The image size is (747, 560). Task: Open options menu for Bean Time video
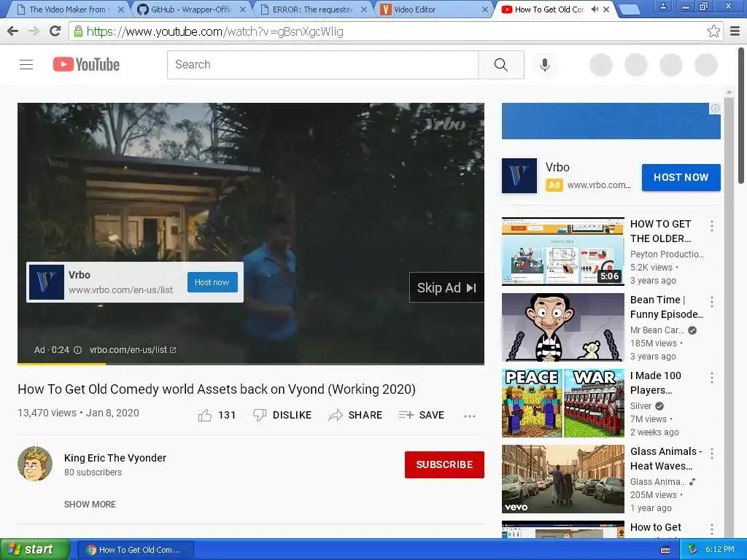pyautogui.click(x=712, y=301)
